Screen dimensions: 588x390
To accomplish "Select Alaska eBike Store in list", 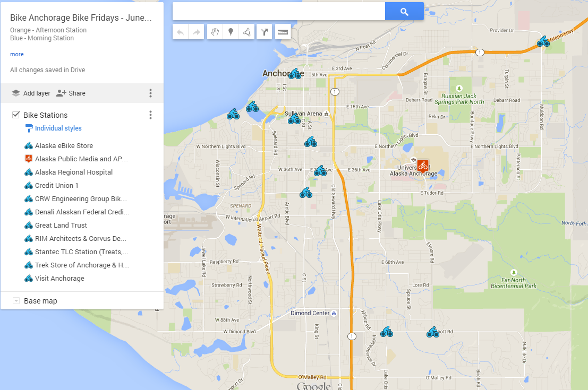I will (x=64, y=146).
